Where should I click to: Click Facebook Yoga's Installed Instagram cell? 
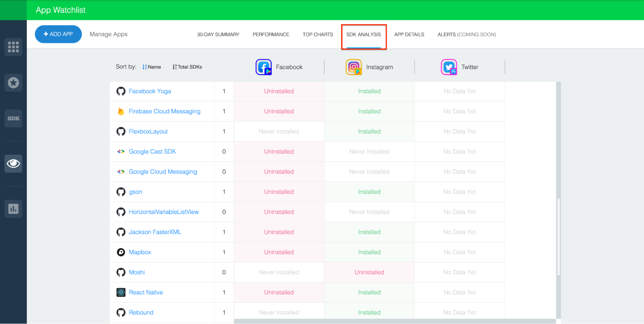point(369,91)
